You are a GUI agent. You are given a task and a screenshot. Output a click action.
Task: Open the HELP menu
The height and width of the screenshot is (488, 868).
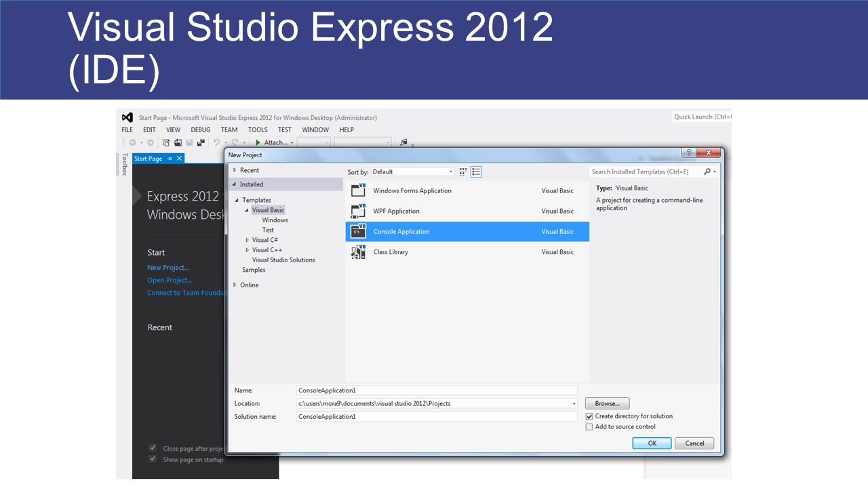click(347, 129)
